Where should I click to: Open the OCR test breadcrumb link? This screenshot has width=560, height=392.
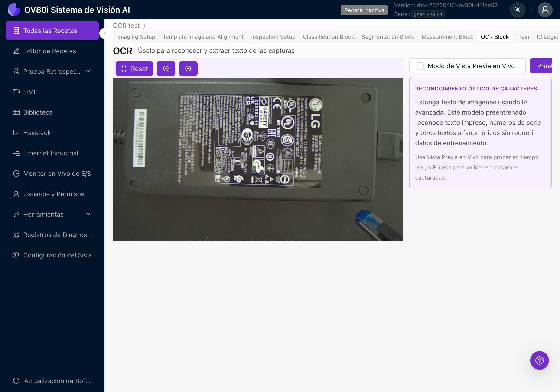click(126, 26)
